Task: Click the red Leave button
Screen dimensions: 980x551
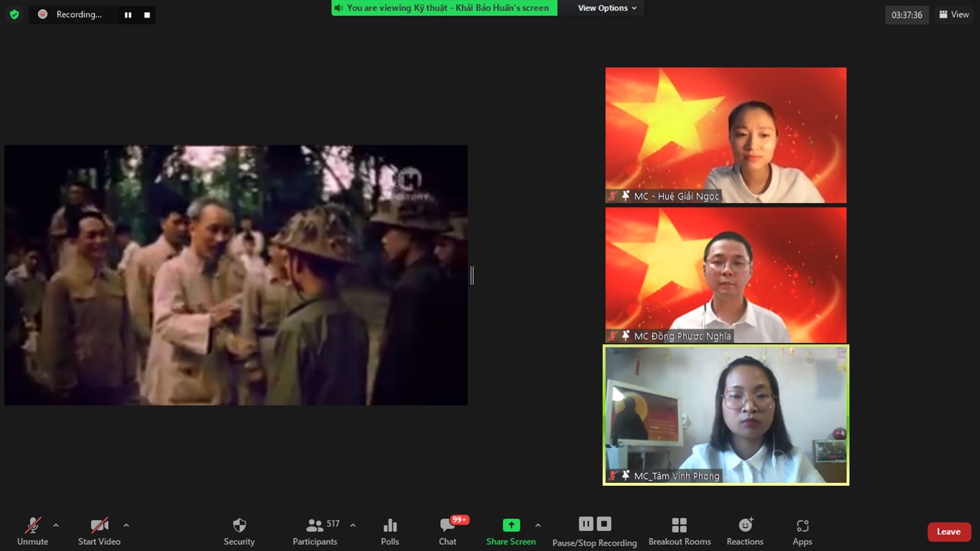Action: (949, 532)
